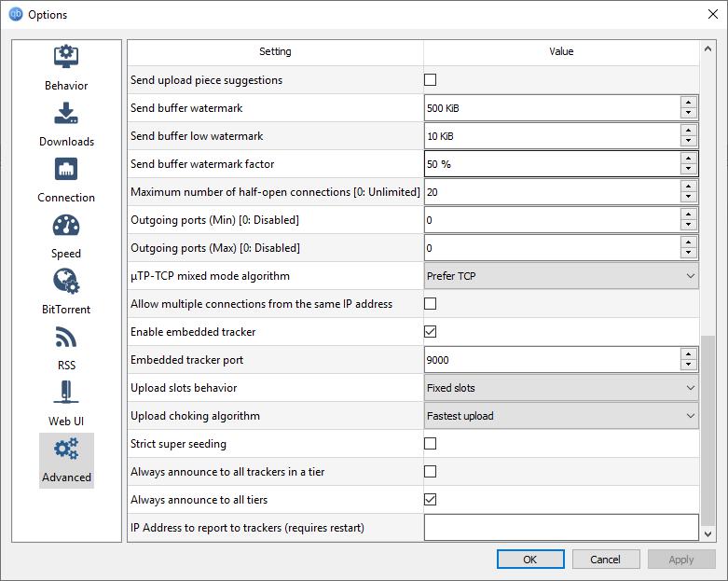
Task: Open the RSS feed icon
Action: 66,337
